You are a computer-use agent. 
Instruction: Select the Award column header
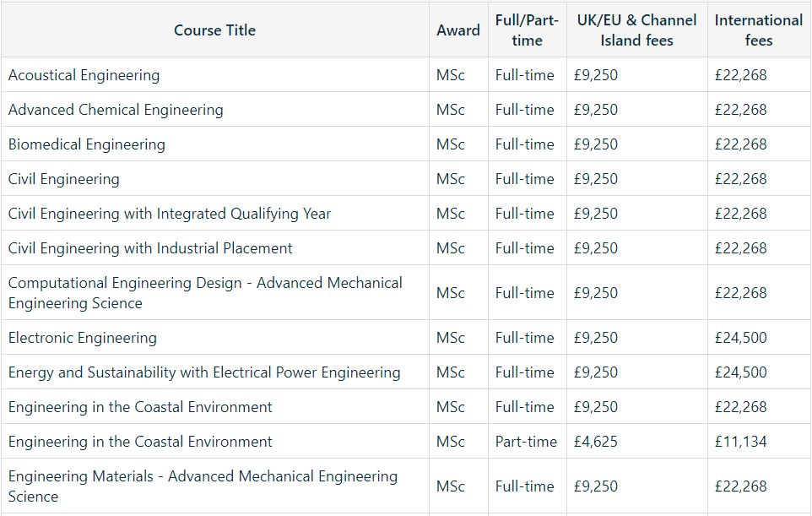click(x=458, y=30)
